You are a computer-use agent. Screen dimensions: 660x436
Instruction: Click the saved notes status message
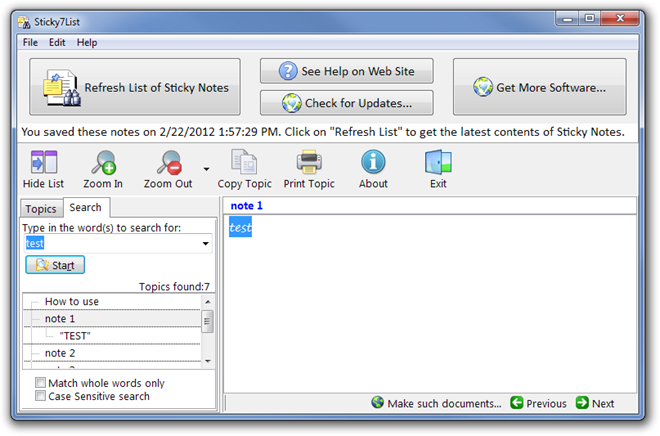point(323,132)
